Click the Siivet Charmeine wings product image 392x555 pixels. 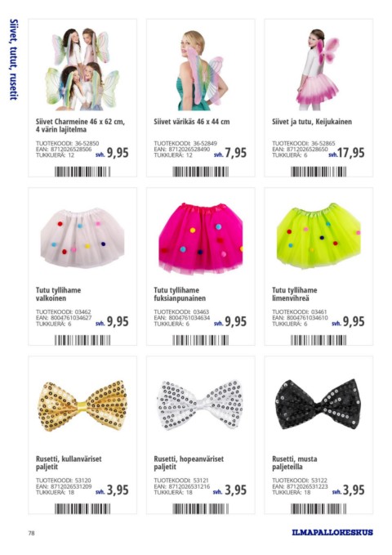point(82,69)
